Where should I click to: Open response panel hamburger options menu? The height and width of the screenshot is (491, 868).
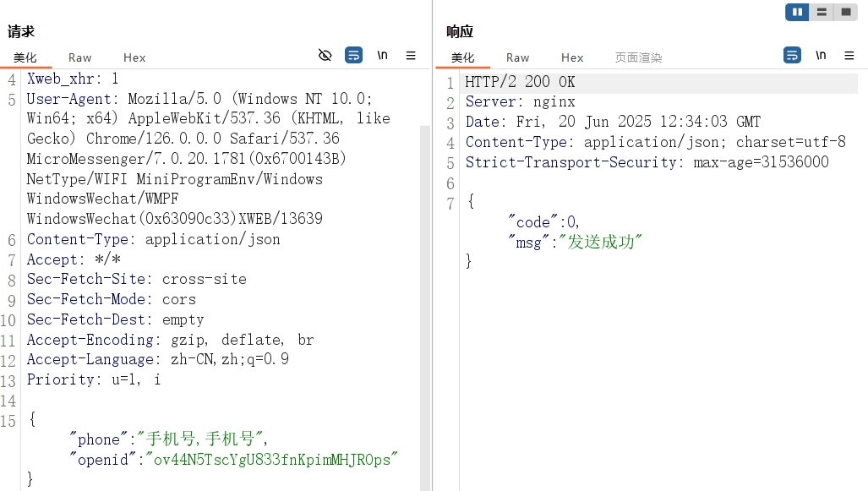(x=849, y=56)
